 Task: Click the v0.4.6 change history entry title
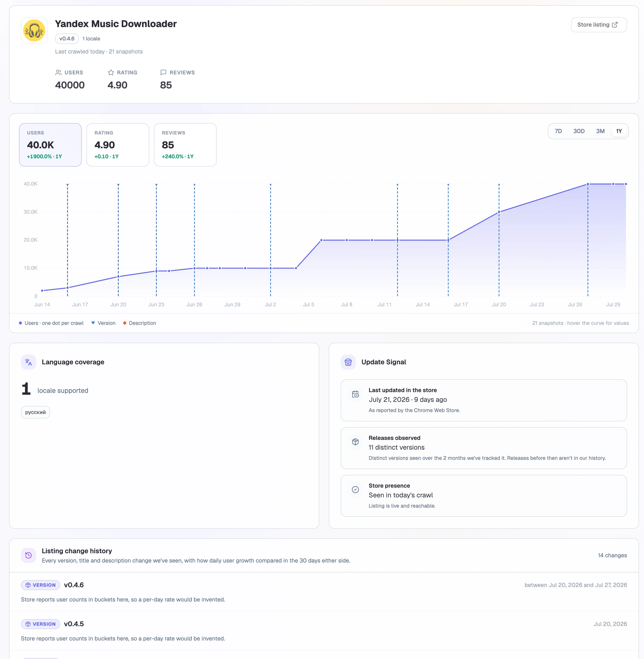[x=74, y=585]
